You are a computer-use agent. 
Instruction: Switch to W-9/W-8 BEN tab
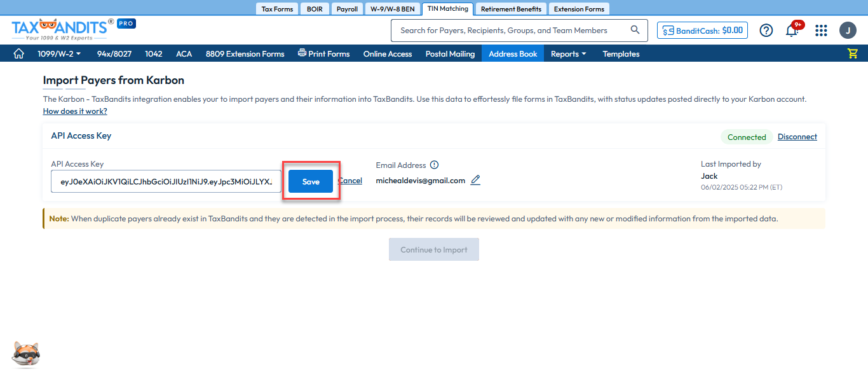392,9
